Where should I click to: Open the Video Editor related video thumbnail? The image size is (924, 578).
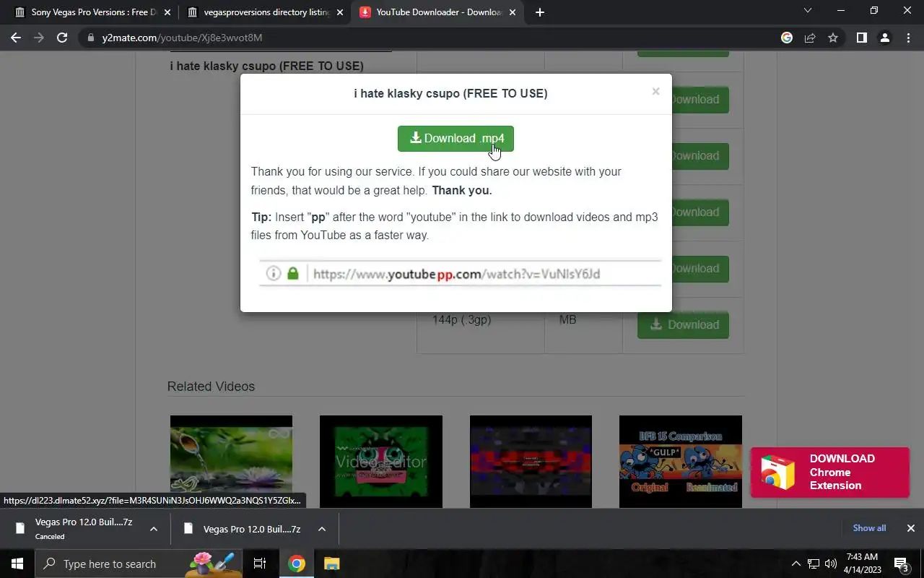(x=380, y=461)
